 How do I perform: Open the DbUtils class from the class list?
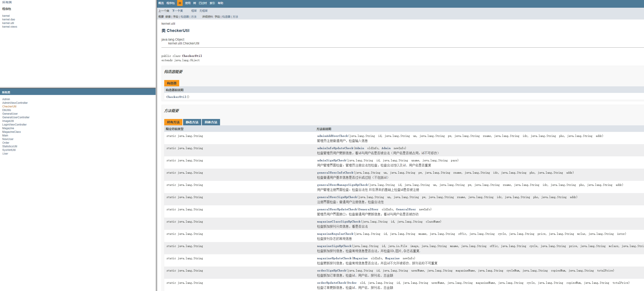click(7, 110)
